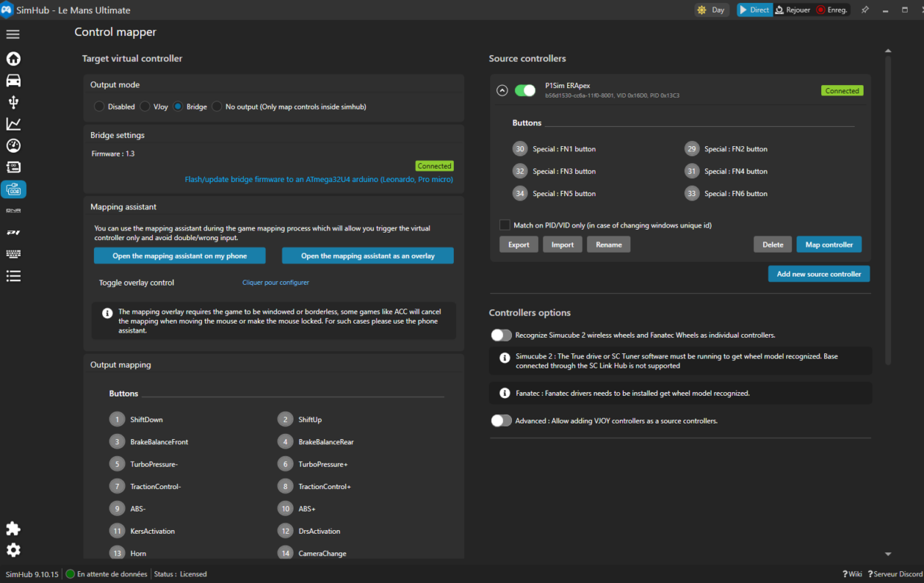Open the Control mapper sidebar icon
Screen dimensions: 924x583
click(x=13, y=189)
